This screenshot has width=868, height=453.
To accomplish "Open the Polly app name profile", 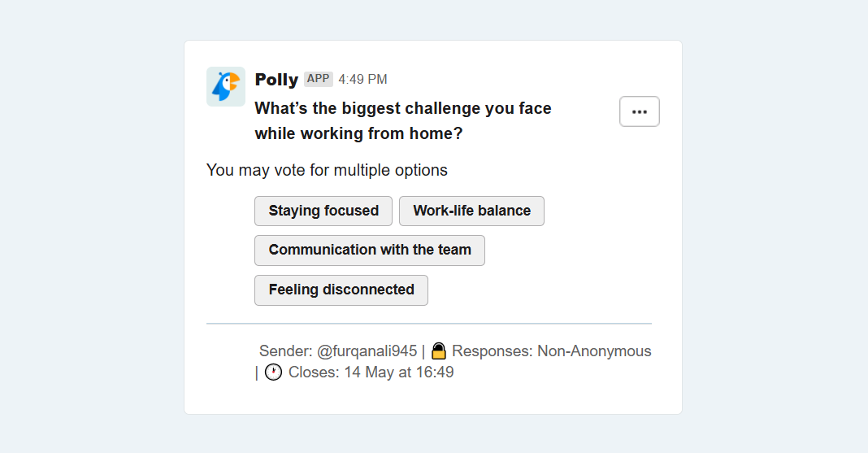I will tap(276, 80).
